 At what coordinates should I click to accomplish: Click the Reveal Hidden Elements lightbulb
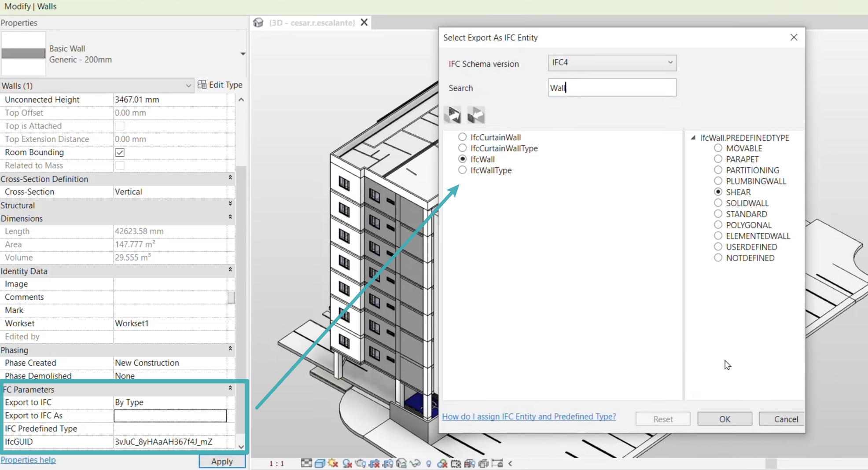pos(429,464)
